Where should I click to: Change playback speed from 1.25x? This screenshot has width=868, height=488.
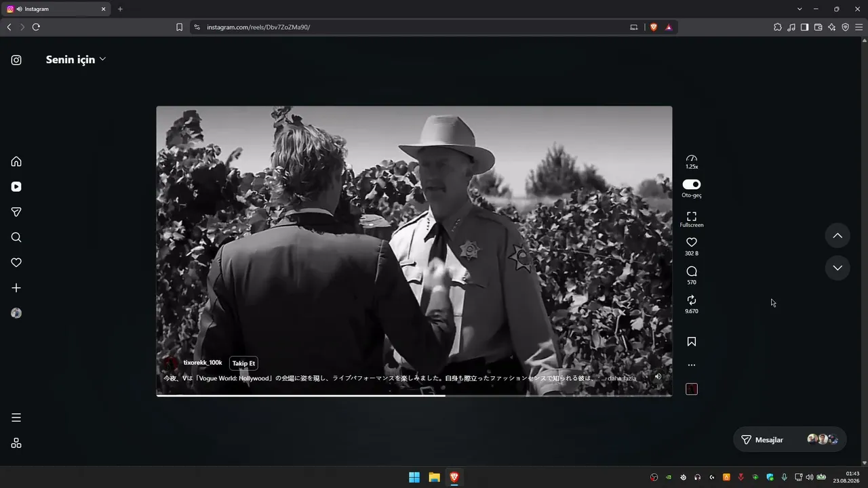tap(692, 161)
